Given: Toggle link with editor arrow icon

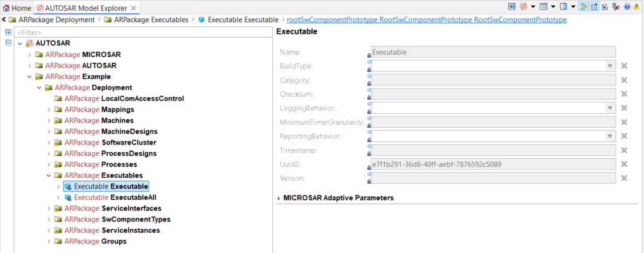Looking at the screenshot, I should pos(584,7).
